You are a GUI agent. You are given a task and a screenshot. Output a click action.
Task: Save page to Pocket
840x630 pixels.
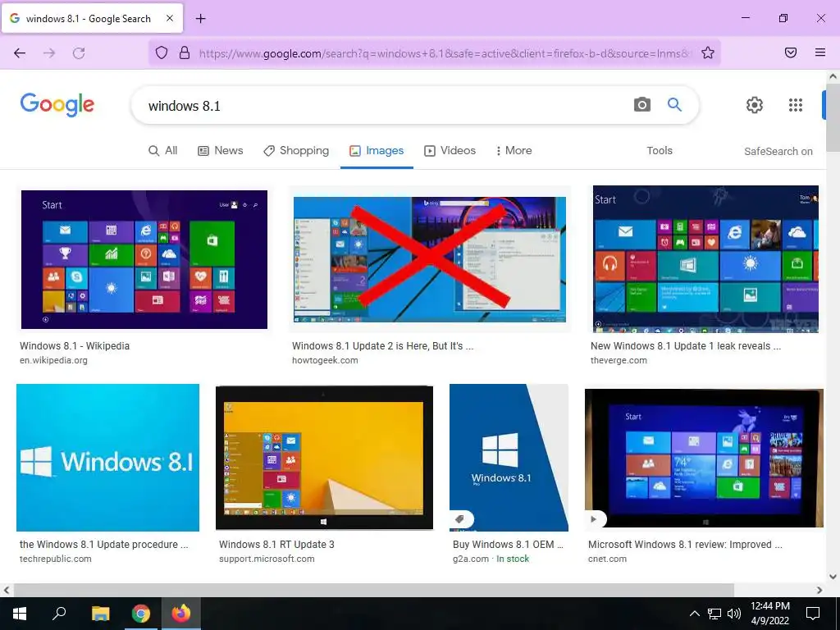pos(790,52)
